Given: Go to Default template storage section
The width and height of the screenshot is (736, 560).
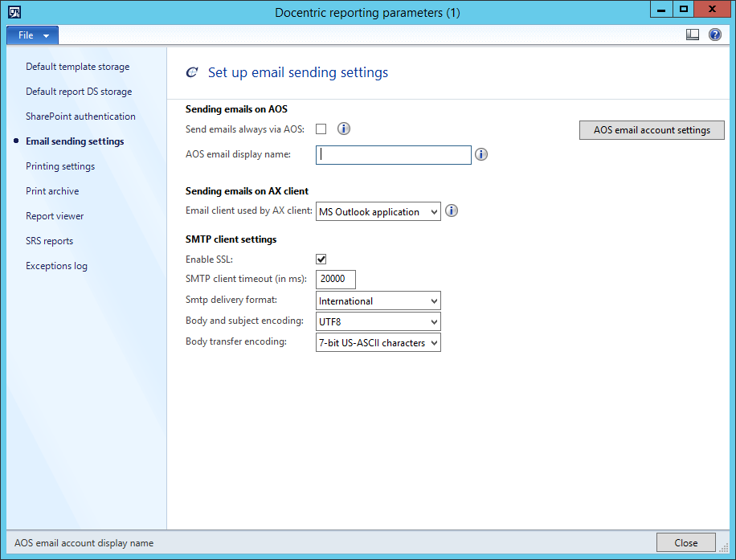Looking at the screenshot, I should click(x=77, y=67).
